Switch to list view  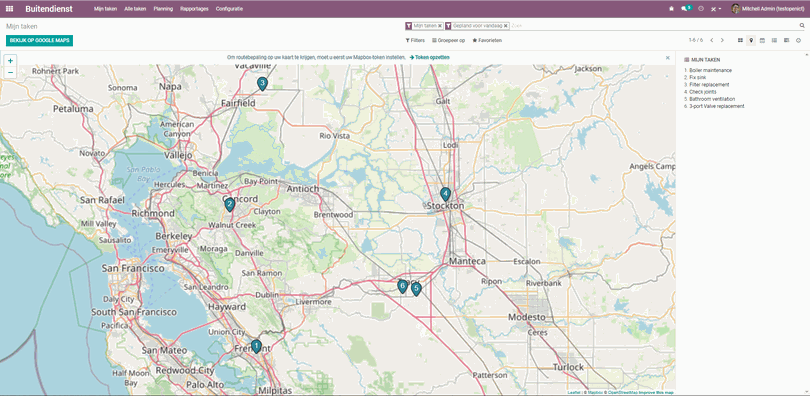pyautogui.click(x=774, y=40)
